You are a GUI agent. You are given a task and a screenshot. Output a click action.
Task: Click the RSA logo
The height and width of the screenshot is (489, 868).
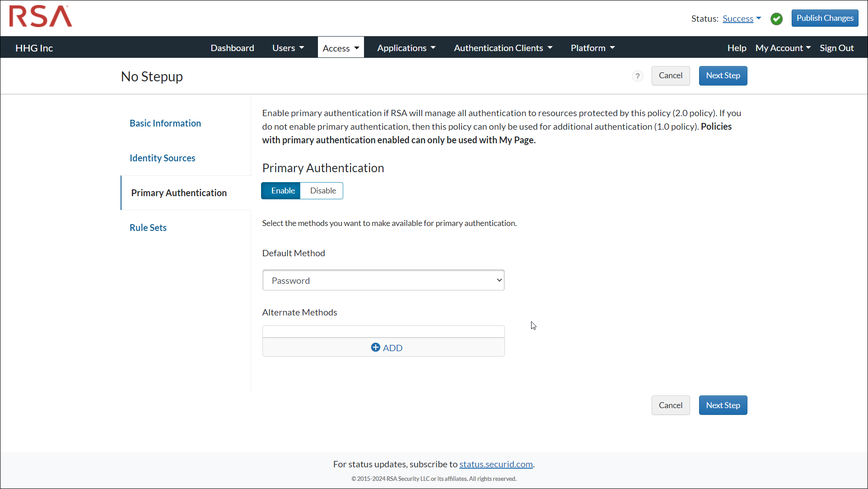click(x=40, y=16)
